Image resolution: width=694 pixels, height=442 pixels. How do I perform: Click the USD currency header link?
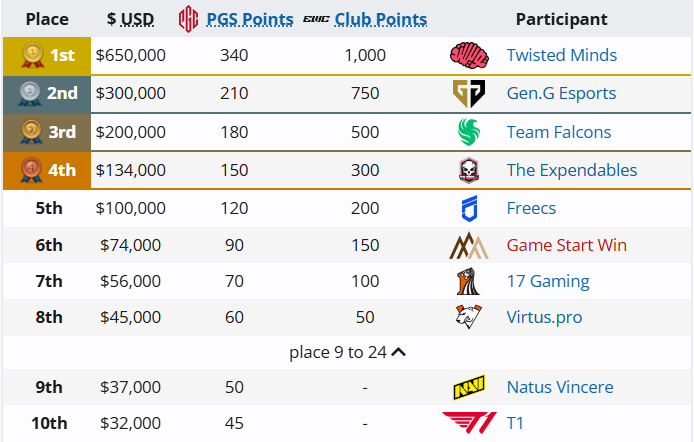140,19
